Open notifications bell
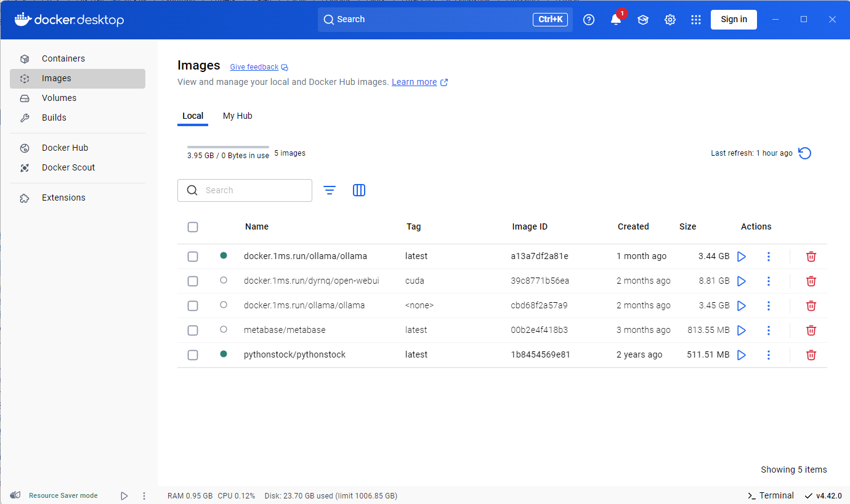This screenshot has height=504, width=850. [x=616, y=20]
